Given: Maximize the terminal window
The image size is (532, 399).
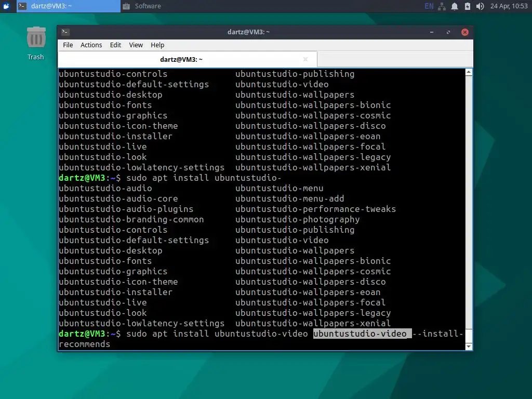Looking at the screenshot, I should click(x=448, y=32).
